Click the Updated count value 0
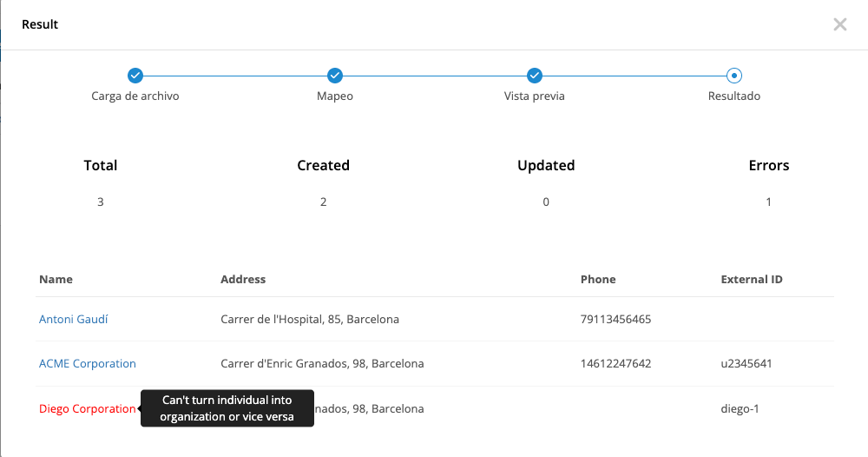 click(x=546, y=202)
